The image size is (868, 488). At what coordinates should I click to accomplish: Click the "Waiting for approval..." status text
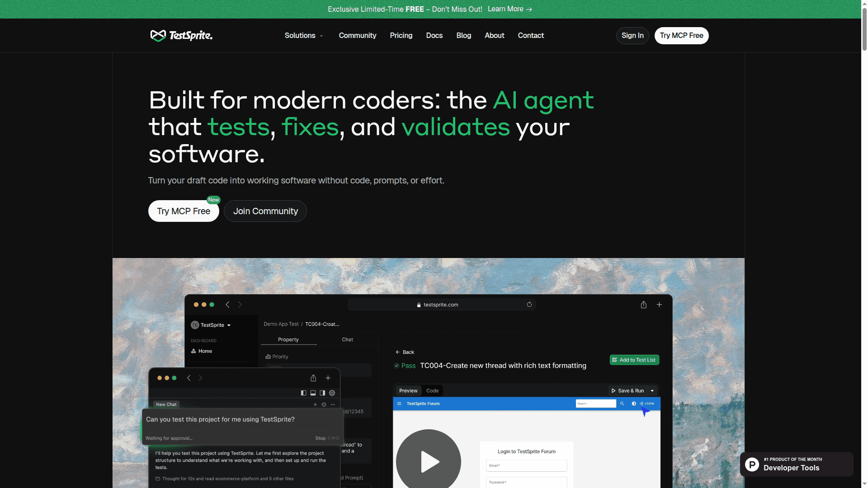169,438
